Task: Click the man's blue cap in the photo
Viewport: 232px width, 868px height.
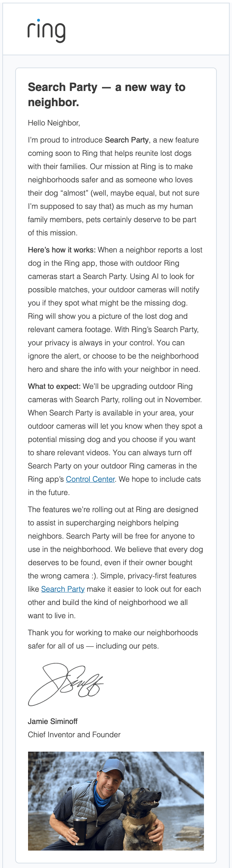Action: coord(112,767)
